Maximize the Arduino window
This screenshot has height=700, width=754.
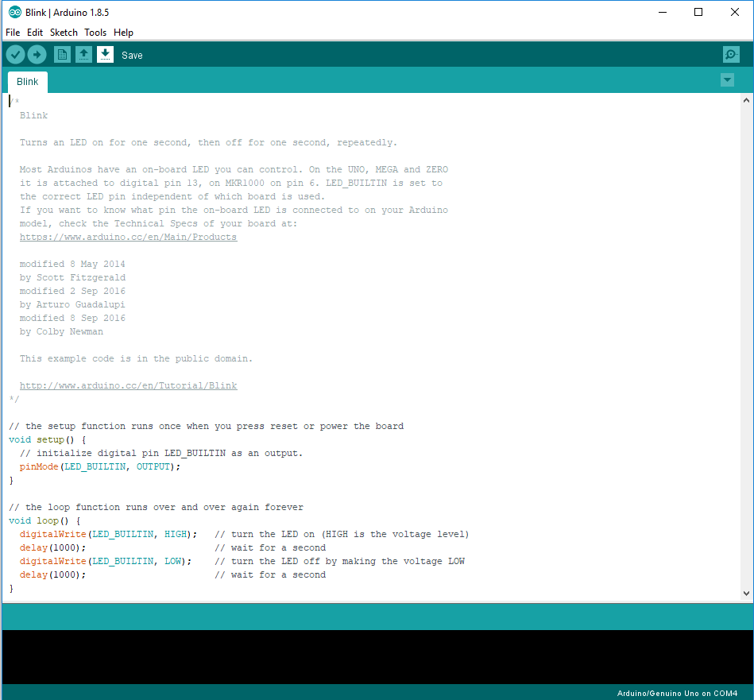[x=698, y=12]
